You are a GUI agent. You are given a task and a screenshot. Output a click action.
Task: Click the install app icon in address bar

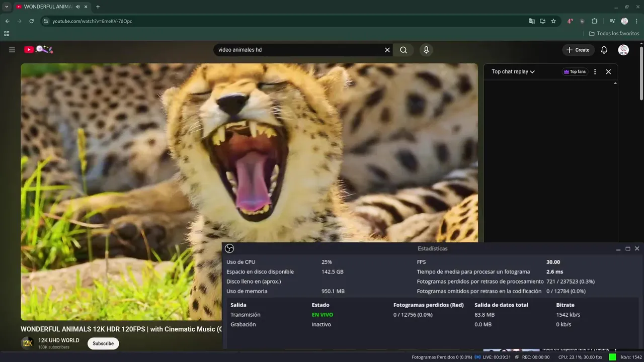(542, 21)
